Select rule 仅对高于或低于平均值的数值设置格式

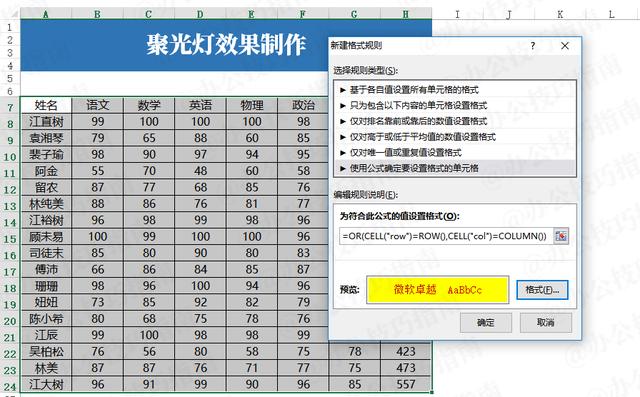pos(455,137)
